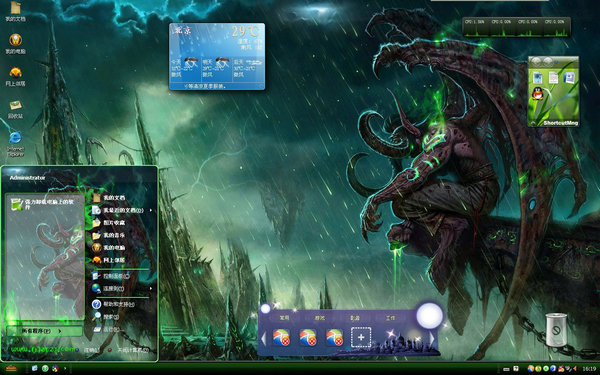Select the fourth category tab in purple dock
The width and height of the screenshot is (600, 375).
click(x=390, y=318)
